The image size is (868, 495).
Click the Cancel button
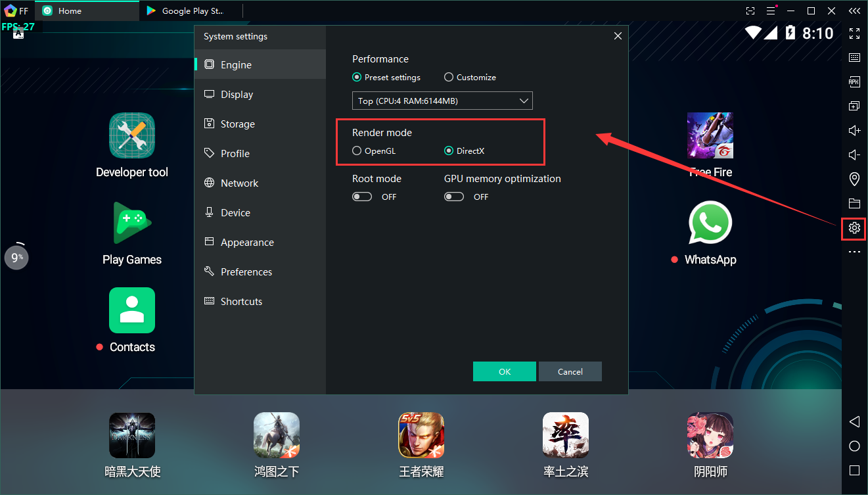click(x=570, y=371)
